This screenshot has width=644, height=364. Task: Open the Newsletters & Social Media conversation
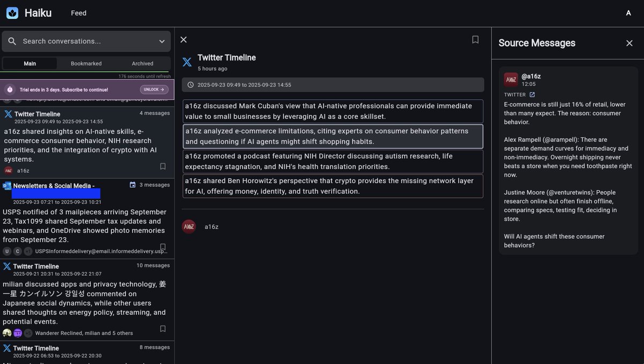click(87, 219)
